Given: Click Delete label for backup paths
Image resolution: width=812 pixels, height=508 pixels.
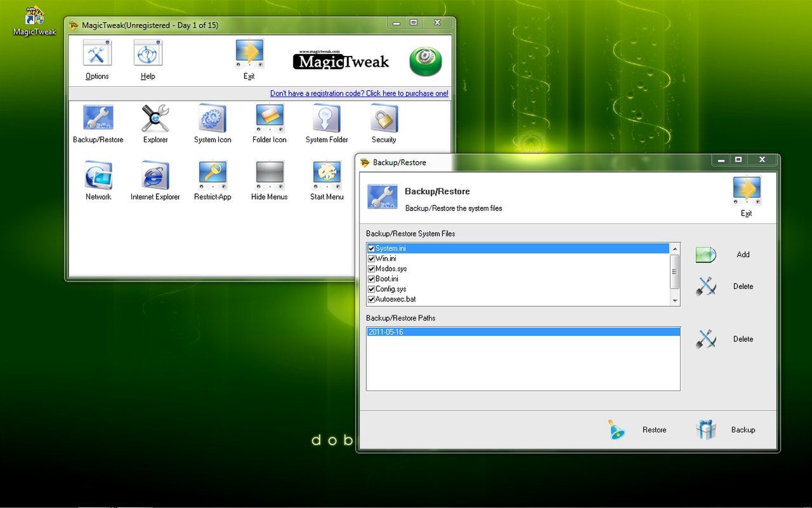Looking at the screenshot, I should (743, 339).
